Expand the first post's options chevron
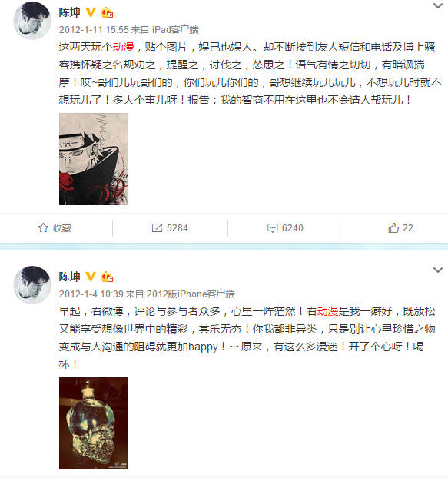Viewport: 448px width, 481px height. [437, 5]
